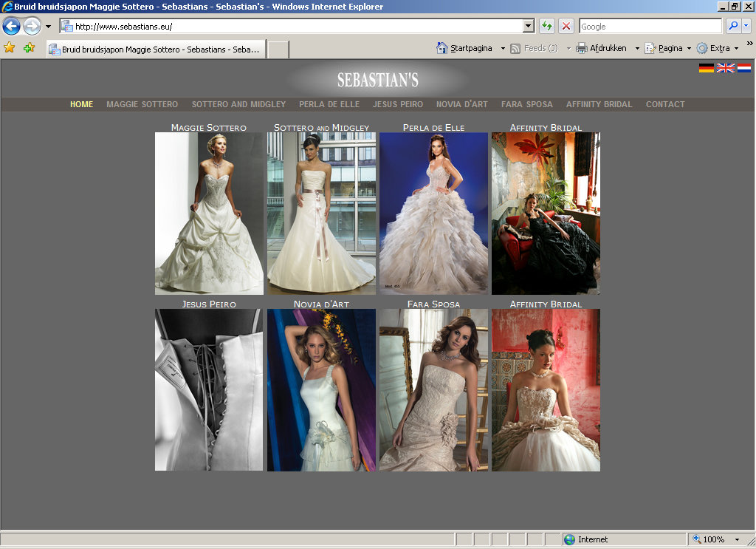Click the Novia d'Art heading above photos

point(322,304)
